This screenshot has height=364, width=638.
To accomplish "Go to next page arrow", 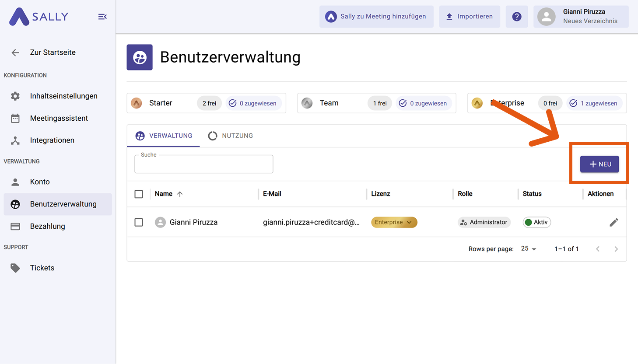I will [x=616, y=249].
